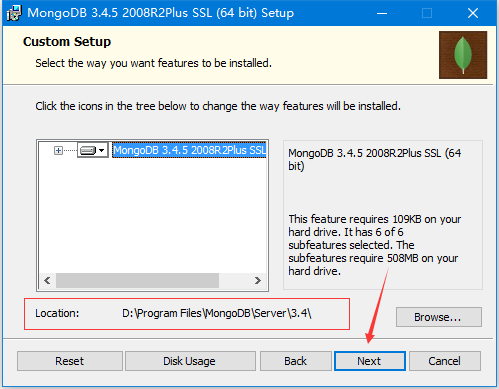Cancel the MongoDB setup

click(445, 361)
